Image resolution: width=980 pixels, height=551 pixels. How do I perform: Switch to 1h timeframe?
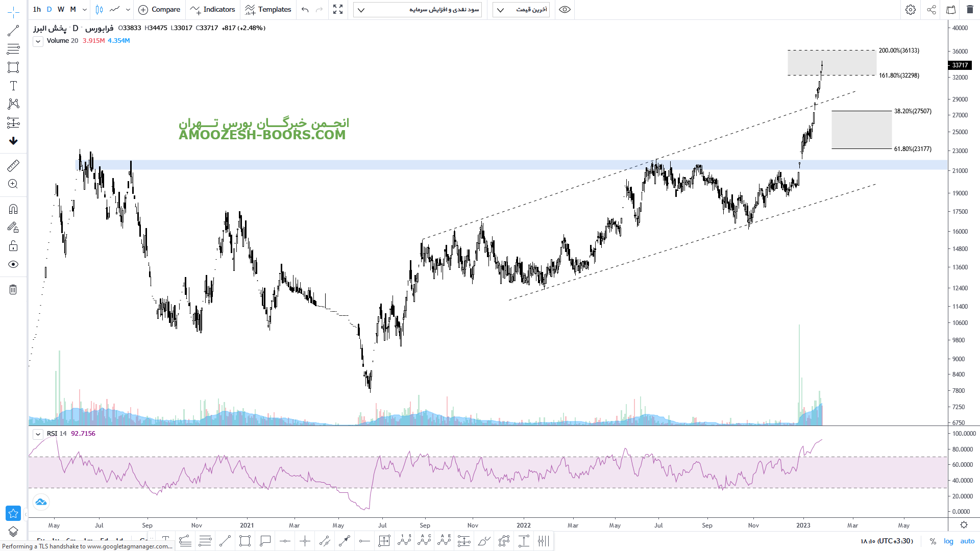(x=37, y=9)
